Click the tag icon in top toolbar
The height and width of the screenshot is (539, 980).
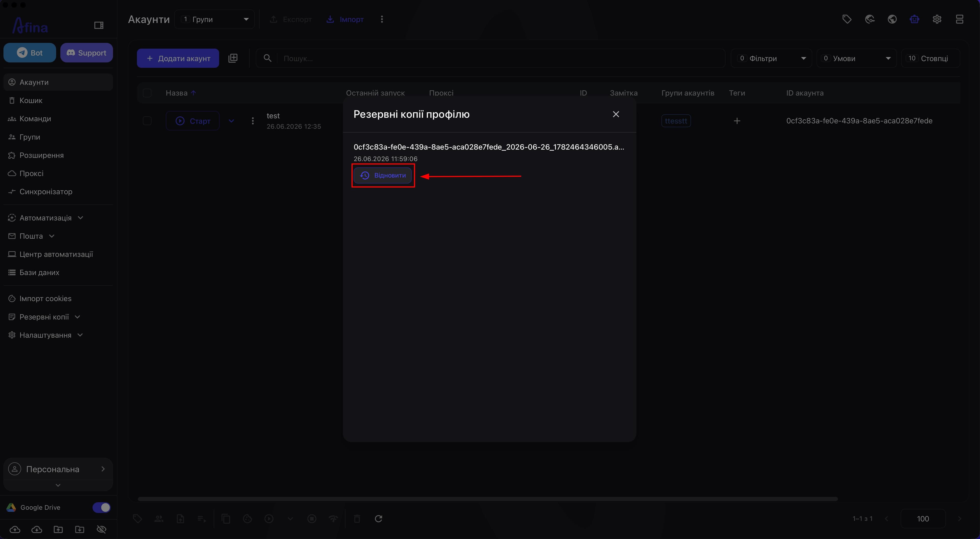tap(847, 19)
